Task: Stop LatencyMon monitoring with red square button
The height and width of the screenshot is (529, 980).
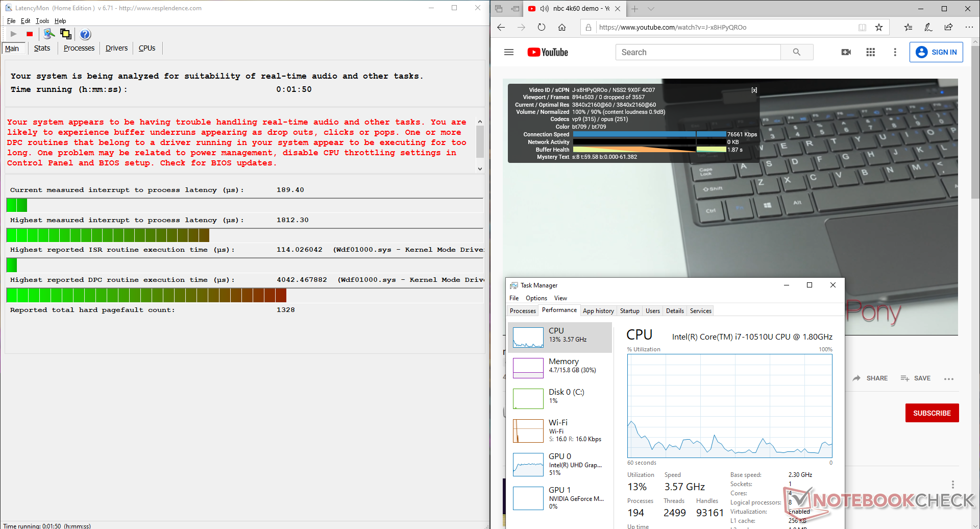Action: click(x=30, y=34)
